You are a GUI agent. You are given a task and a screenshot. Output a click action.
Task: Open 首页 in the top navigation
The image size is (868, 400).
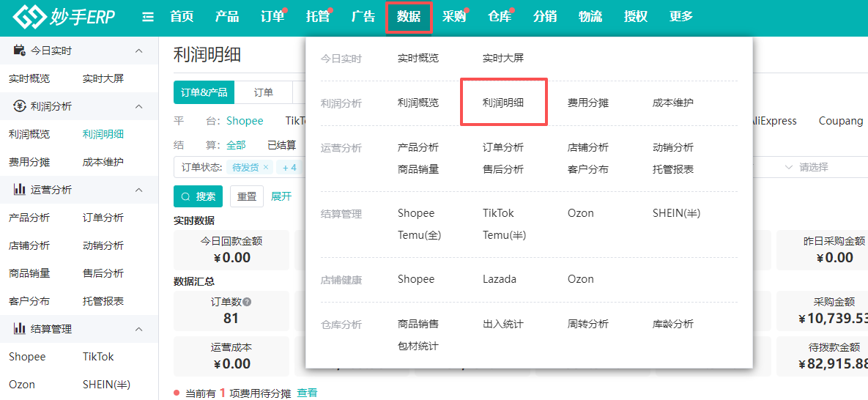(182, 17)
